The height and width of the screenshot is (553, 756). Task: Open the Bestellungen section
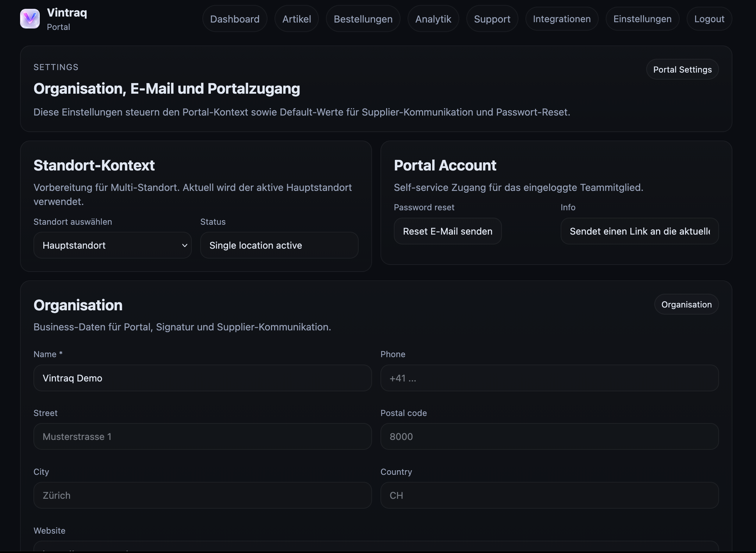pyautogui.click(x=363, y=19)
